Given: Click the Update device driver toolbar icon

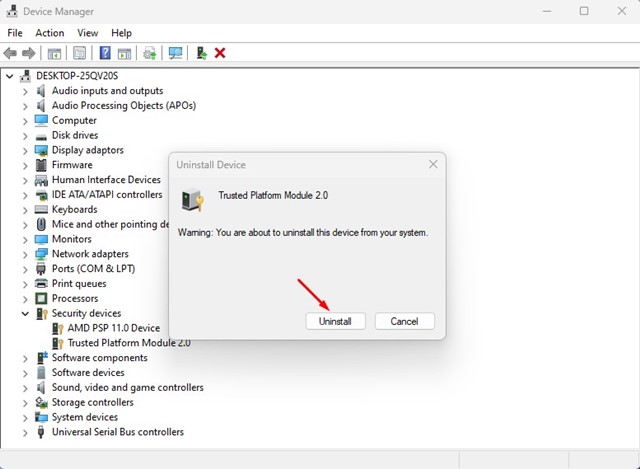Looking at the screenshot, I should [x=150, y=53].
